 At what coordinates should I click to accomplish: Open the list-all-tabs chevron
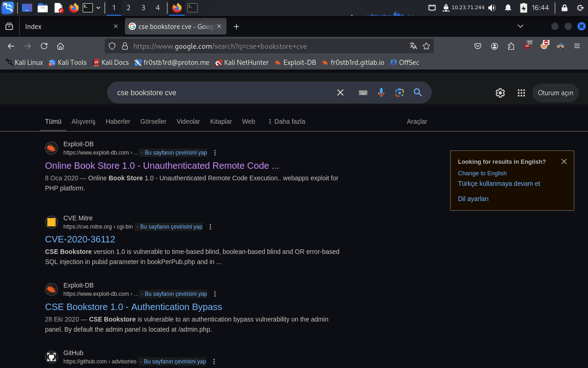[520, 26]
